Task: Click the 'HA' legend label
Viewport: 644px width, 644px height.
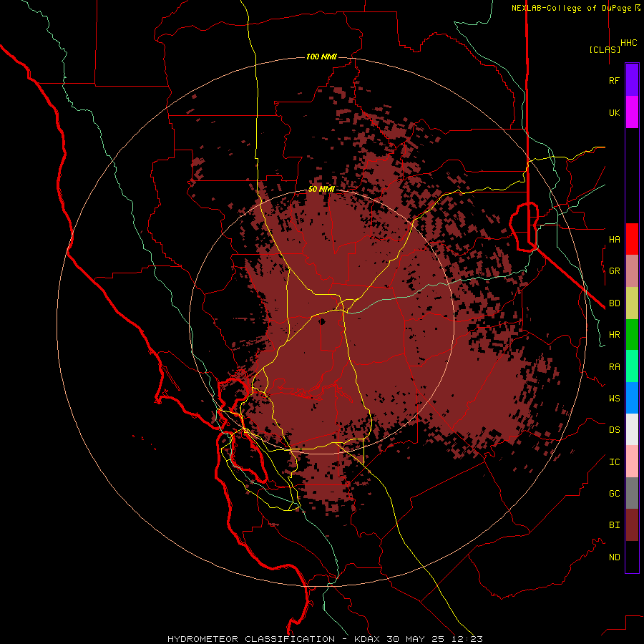Action: (614, 239)
